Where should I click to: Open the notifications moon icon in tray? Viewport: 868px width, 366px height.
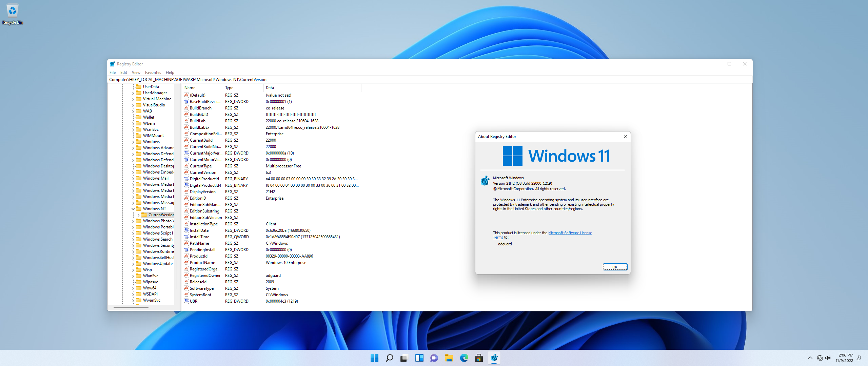click(x=859, y=358)
